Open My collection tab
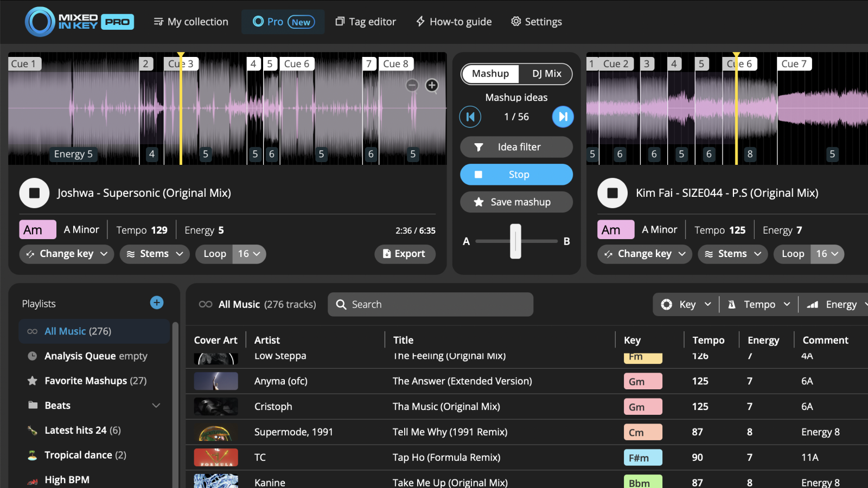868x488 pixels. (191, 22)
